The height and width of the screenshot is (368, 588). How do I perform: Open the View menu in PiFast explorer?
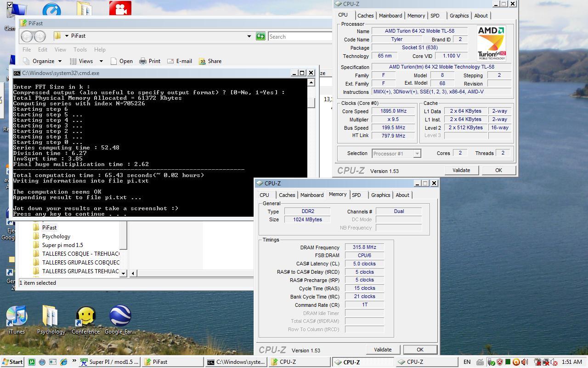pos(60,49)
